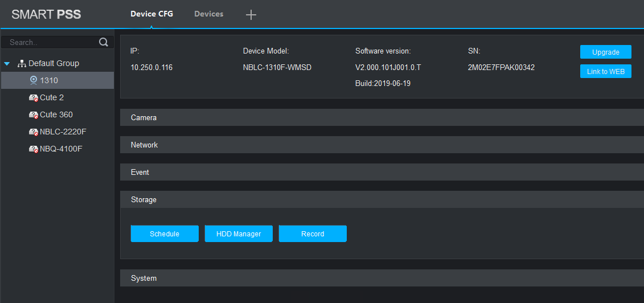Open the storage Schedule settings
This screenshot has height=303, width=644.
pyautogui.click(x=165, y=234)
